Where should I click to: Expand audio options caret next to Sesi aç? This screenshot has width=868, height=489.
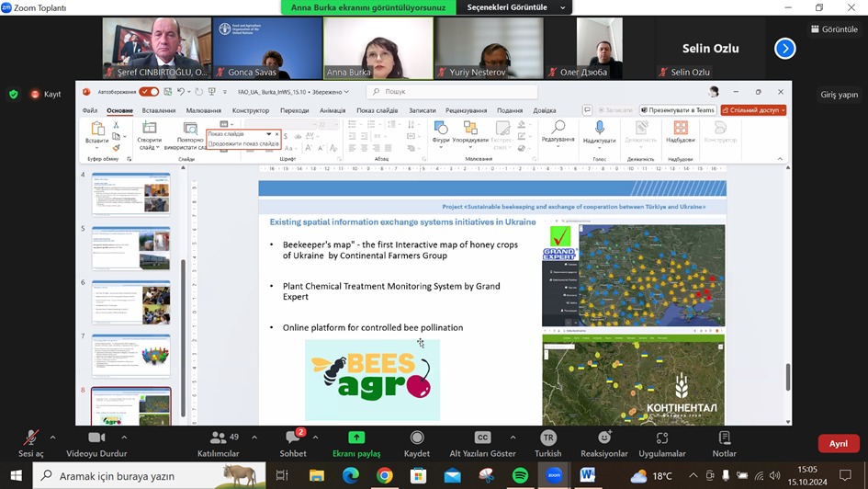click(x=52, y=438)
